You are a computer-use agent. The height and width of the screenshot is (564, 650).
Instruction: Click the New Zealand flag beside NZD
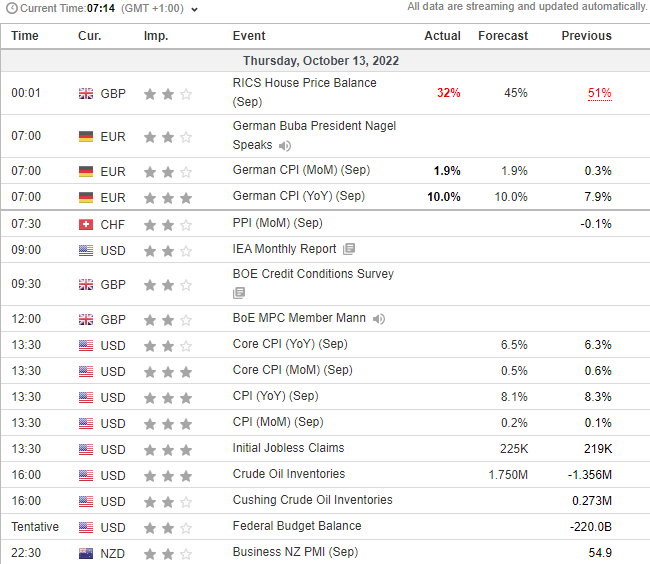click(x=86, y=553)
